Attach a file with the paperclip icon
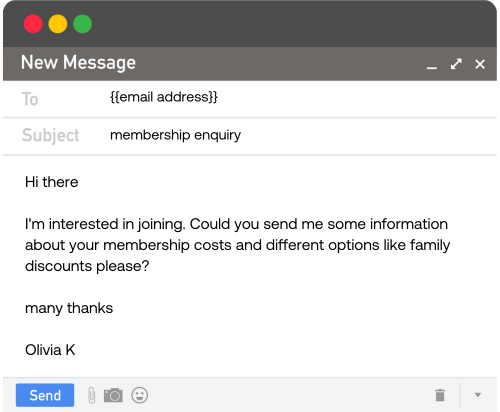The width and height of the screenshot is (500, 412). (91, 395)
